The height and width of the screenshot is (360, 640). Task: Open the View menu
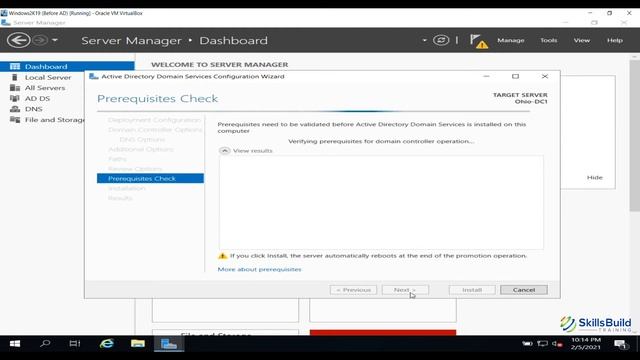point(582,40)
